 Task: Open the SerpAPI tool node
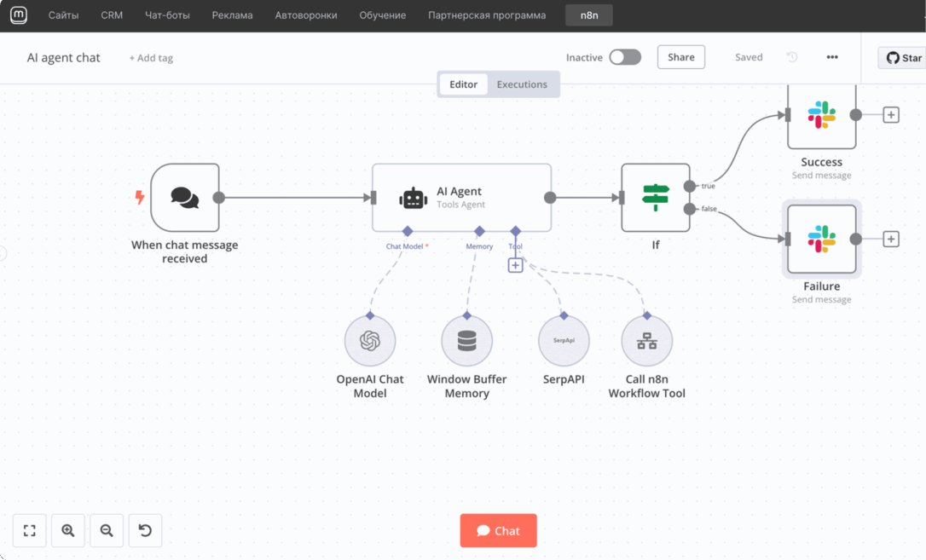coord(564,341)
